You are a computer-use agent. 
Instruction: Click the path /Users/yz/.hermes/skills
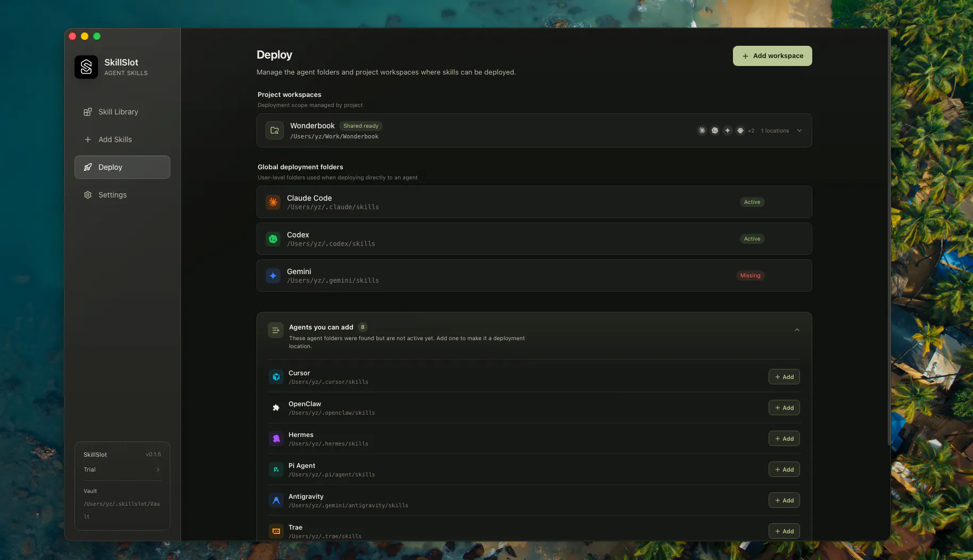click(328, 444)
